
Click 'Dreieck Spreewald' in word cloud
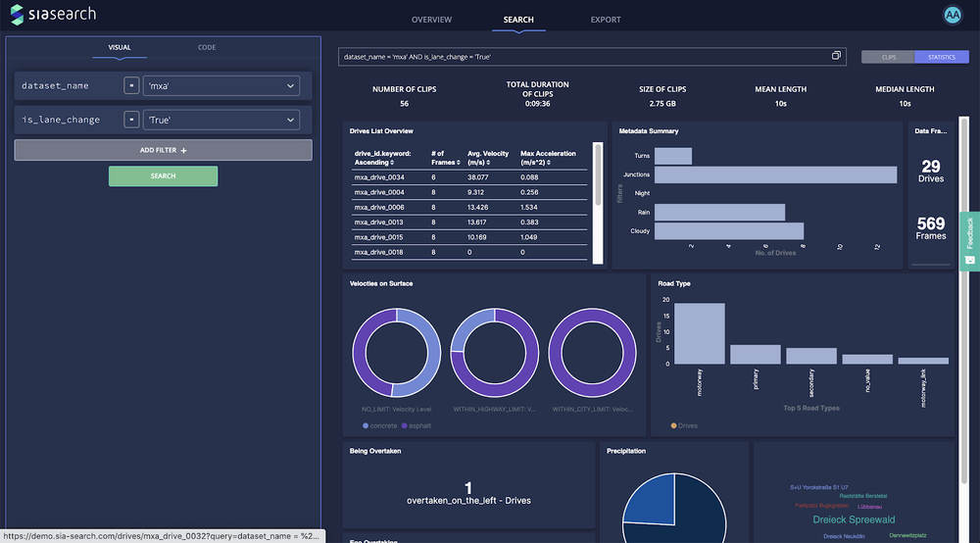(854, 519)
